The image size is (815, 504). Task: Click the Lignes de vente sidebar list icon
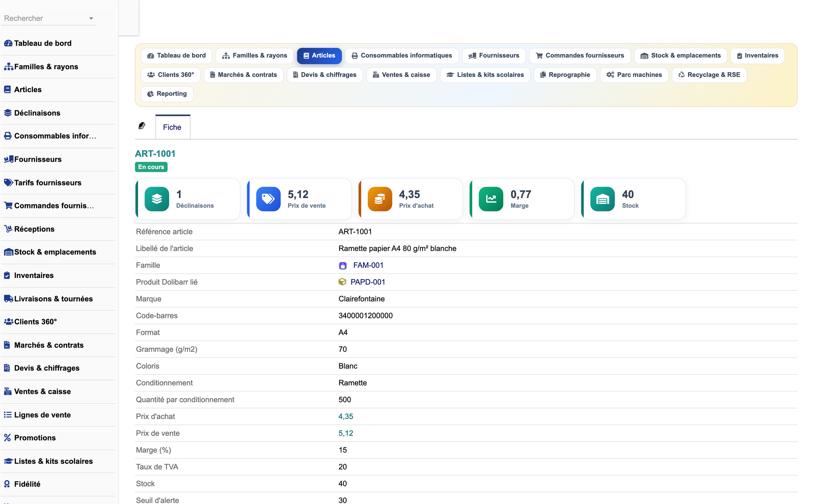point(8,415)
